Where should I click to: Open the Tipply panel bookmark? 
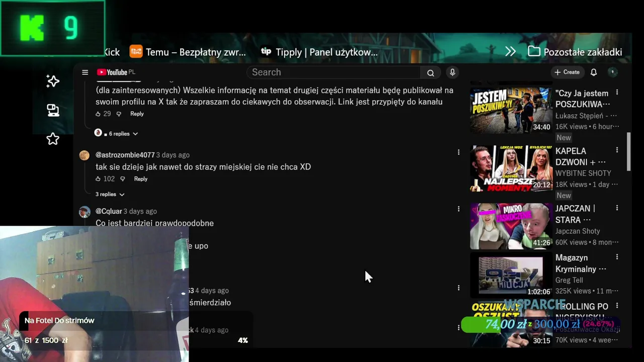click(x=319, y=52)
